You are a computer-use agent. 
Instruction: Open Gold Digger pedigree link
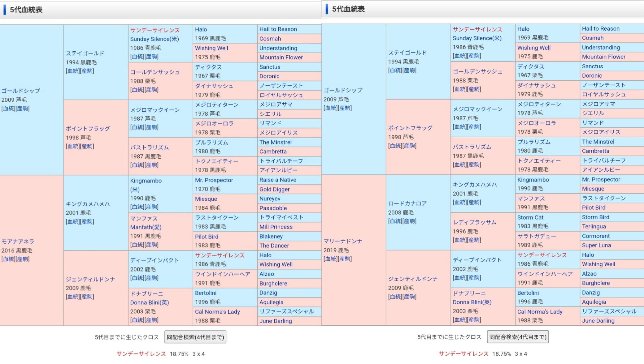(x=274, y=189)
